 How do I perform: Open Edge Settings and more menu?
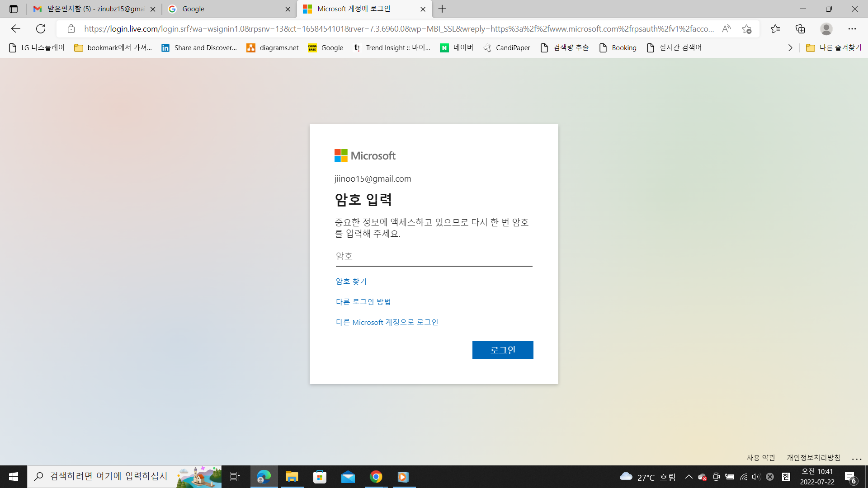point(852,29)
